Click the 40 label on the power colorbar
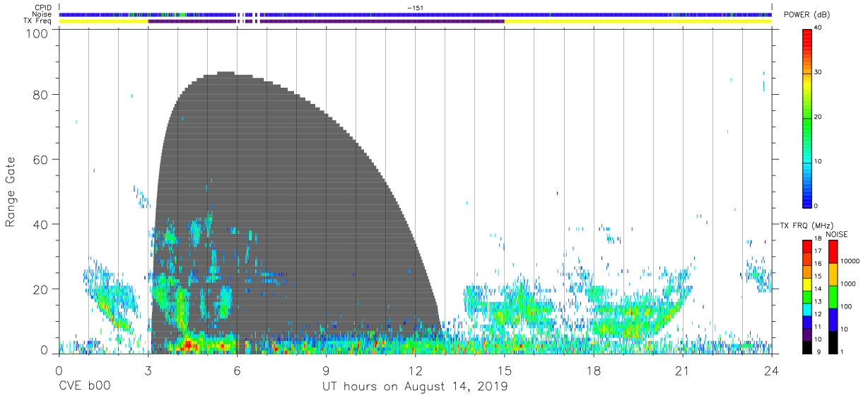 point(817,28)
